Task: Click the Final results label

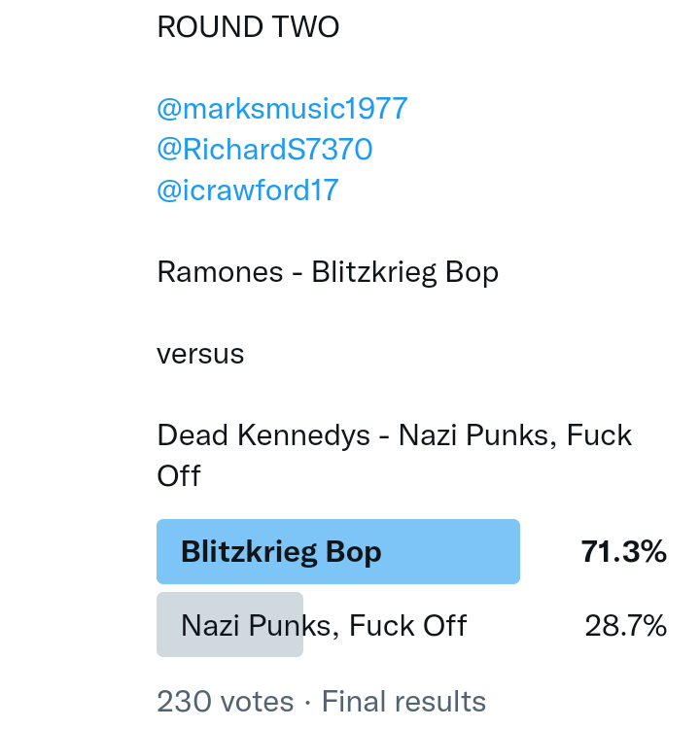Action: pos(403,701)
